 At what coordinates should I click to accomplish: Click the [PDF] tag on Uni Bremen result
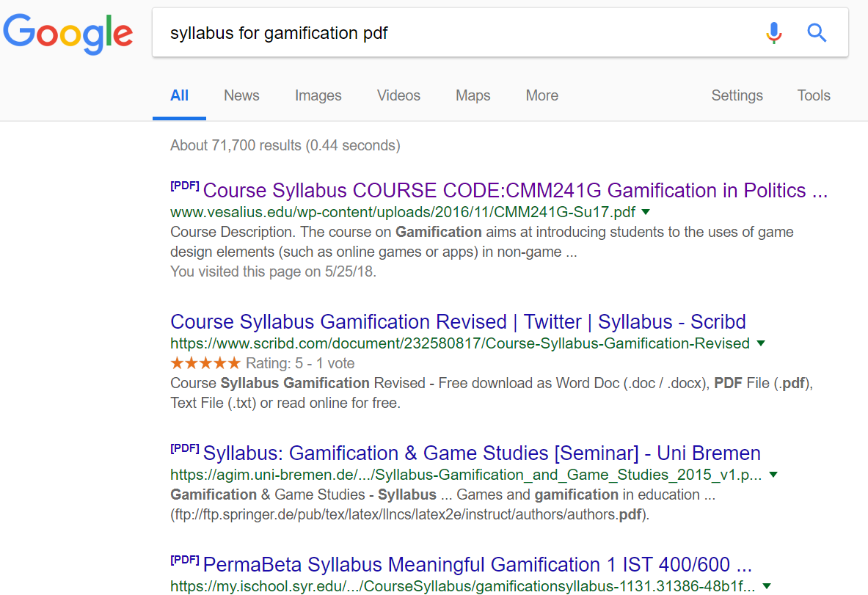(x=184, y=448)
